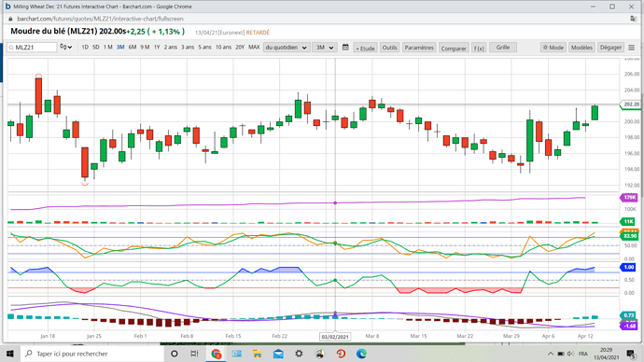Click the Comparer button
The width and height of the screenshot is (644, 362).
(454, 48)
